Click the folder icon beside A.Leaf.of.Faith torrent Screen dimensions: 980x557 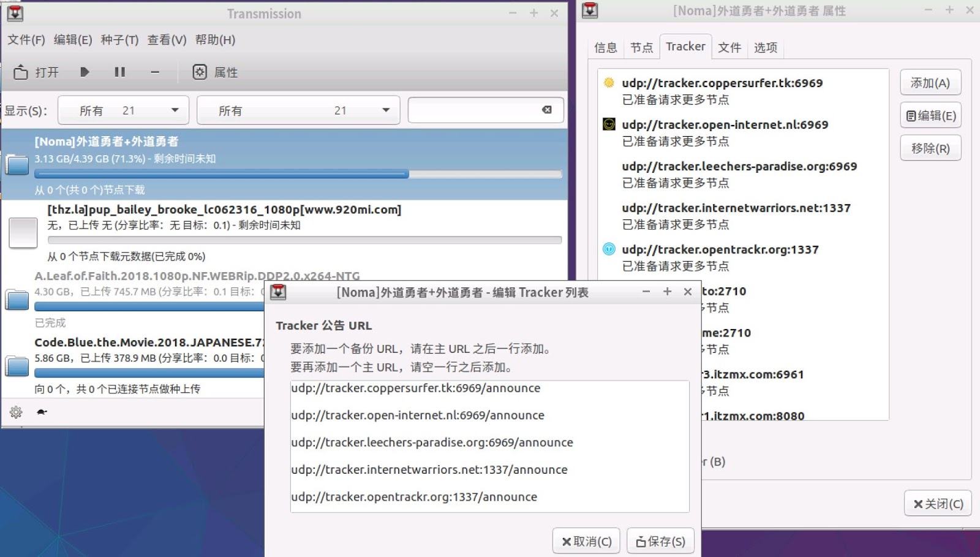(x=17, y=299)
